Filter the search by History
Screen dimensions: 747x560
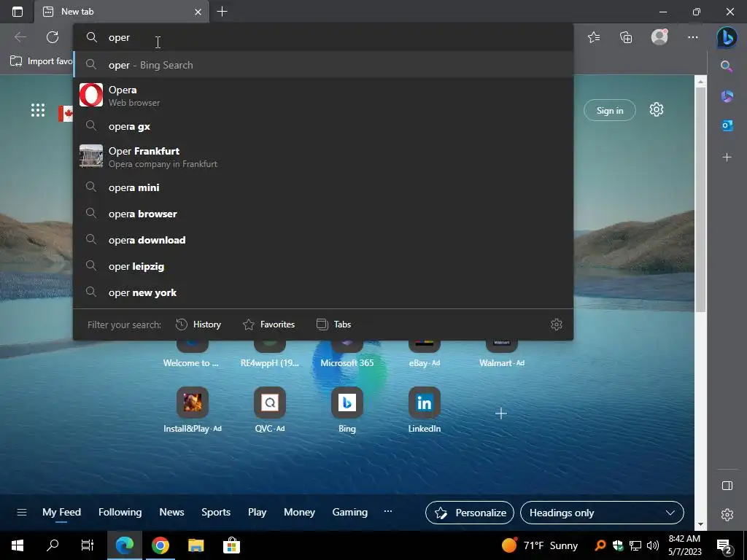point(198,324)
